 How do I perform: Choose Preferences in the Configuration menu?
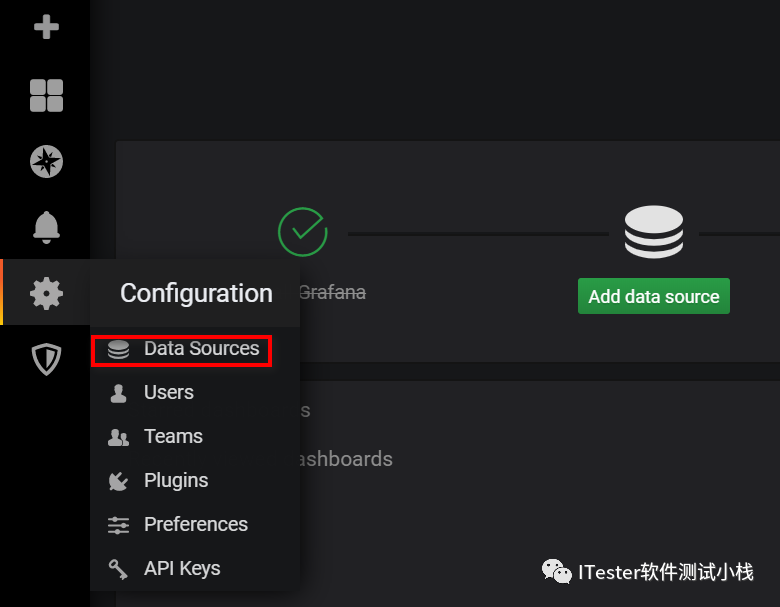pos(195,525)
